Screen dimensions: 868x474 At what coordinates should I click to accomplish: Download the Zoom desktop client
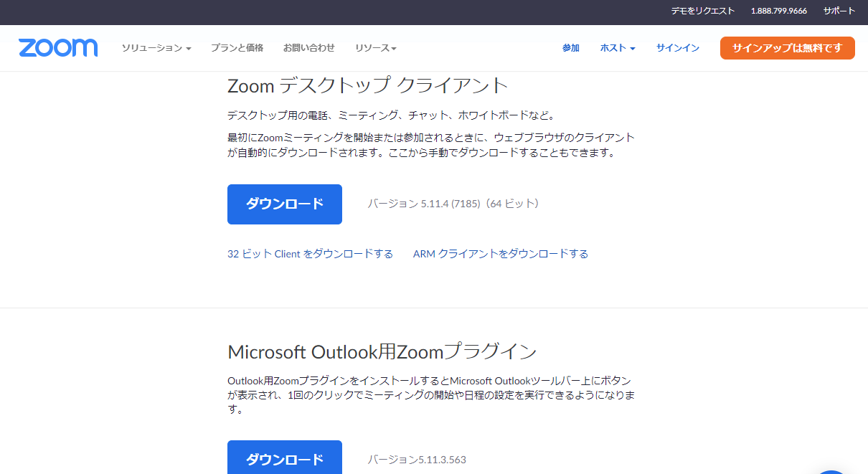coord(285,204)
